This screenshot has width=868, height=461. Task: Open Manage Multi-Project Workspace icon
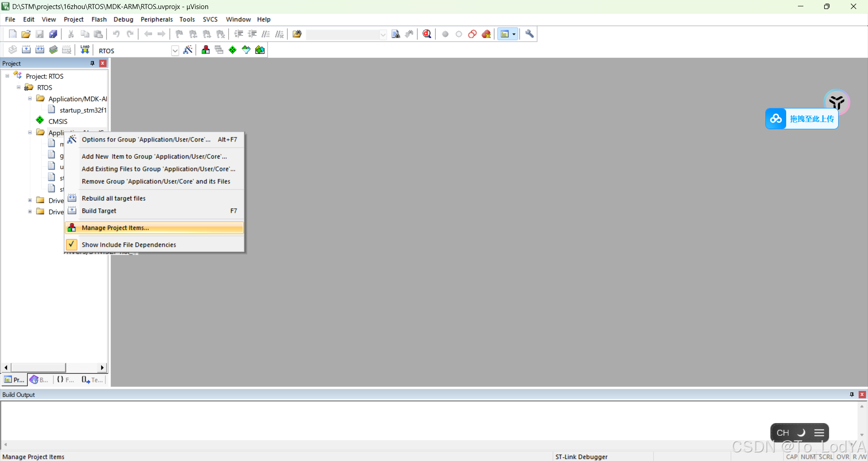[219, 50]
